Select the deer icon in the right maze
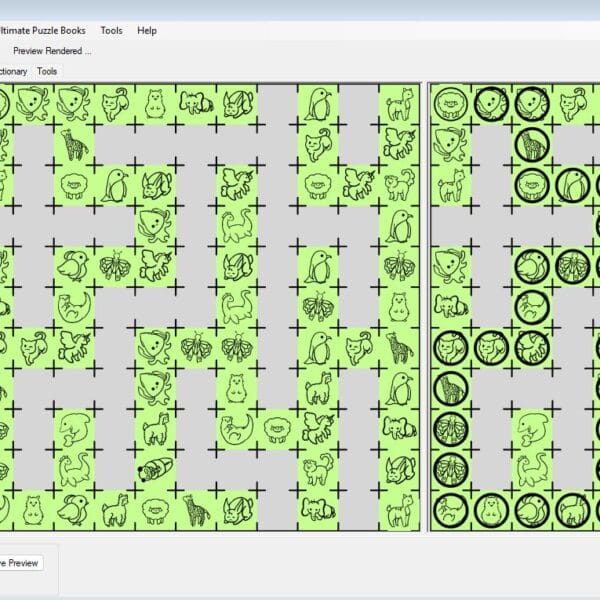The width and height of the screenshot is (600, 600). click(x=449, y=184)
